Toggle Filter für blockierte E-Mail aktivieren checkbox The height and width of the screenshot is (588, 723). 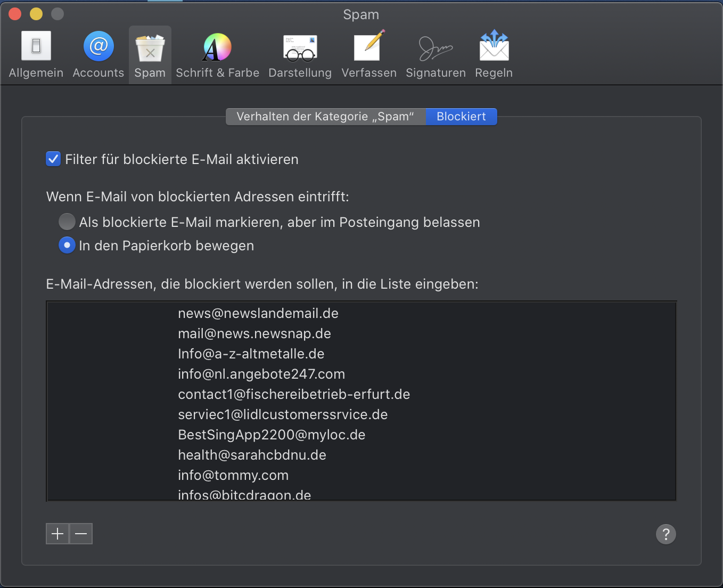click(x=53, y=159)
